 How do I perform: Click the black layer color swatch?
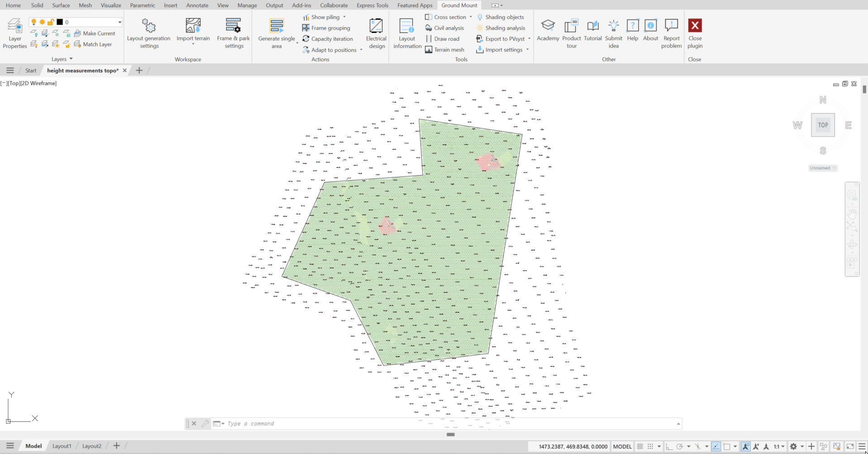click(x=60, y=22)
